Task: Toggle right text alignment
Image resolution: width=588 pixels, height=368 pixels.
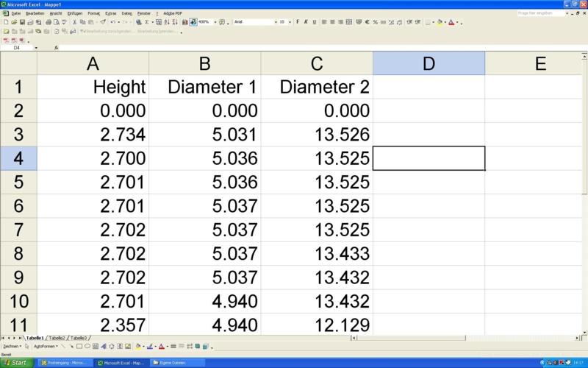Action: [341, 22]
